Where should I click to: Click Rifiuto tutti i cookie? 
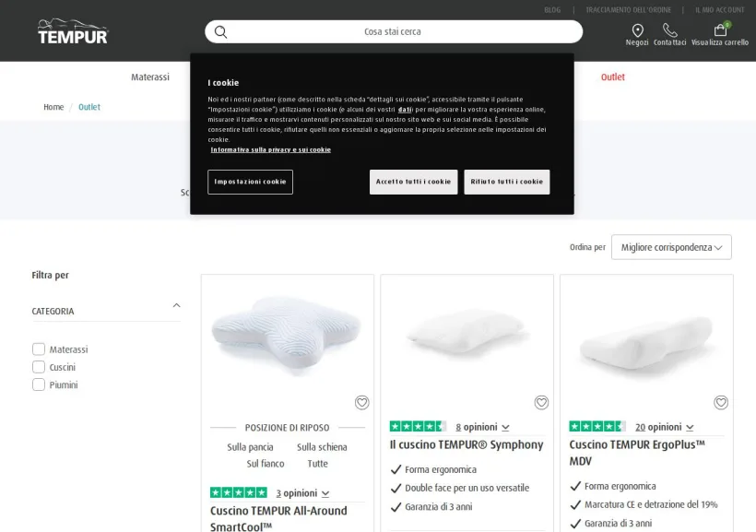click(x=507, y=182)
